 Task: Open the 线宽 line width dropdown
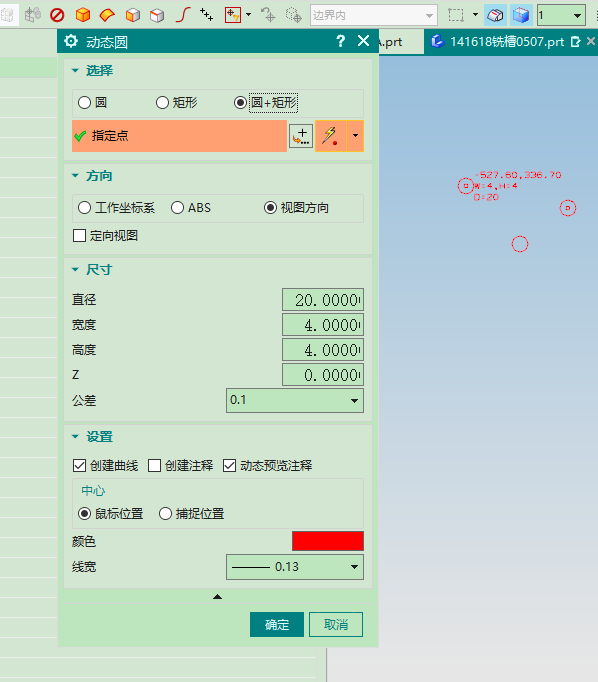point(295,567)
